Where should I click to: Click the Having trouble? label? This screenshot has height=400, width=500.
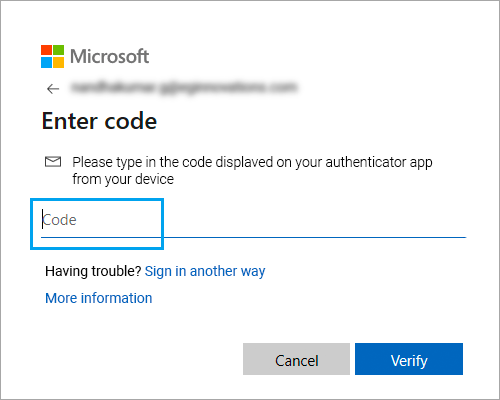click(x=94, y=271)
